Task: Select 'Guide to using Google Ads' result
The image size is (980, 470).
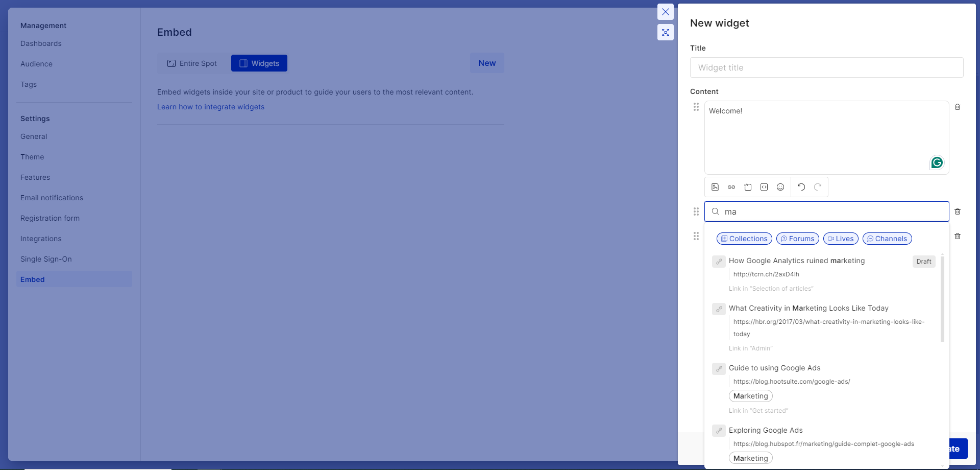Action: [x=774, y=368]
